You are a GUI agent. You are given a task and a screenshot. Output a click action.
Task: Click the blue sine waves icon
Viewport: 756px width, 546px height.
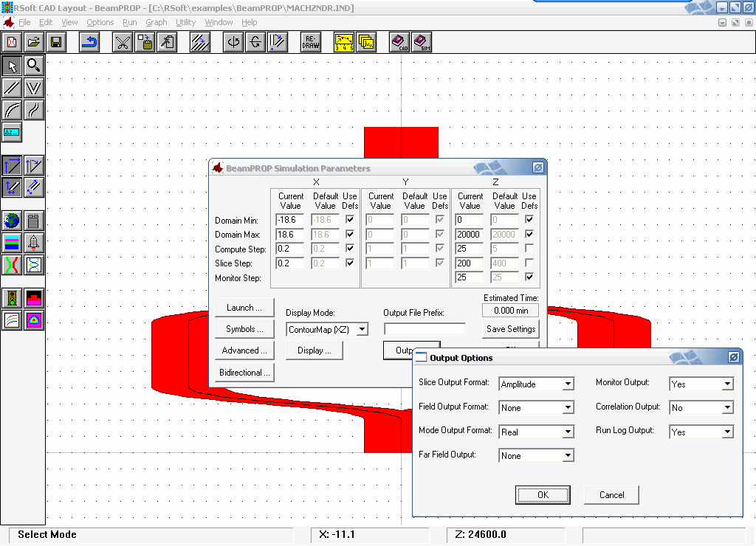point(34,265)
